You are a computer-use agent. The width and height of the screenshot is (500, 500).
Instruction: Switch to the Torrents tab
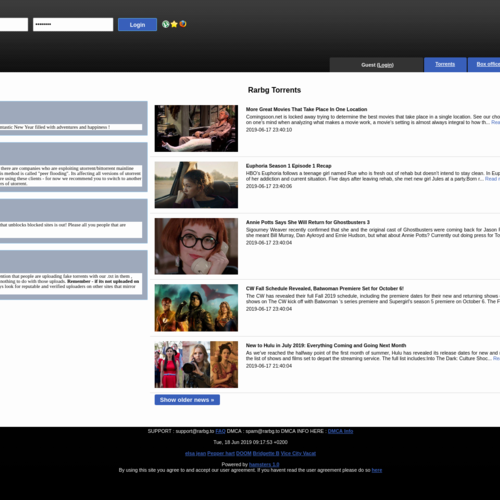[x=445, y=64]
